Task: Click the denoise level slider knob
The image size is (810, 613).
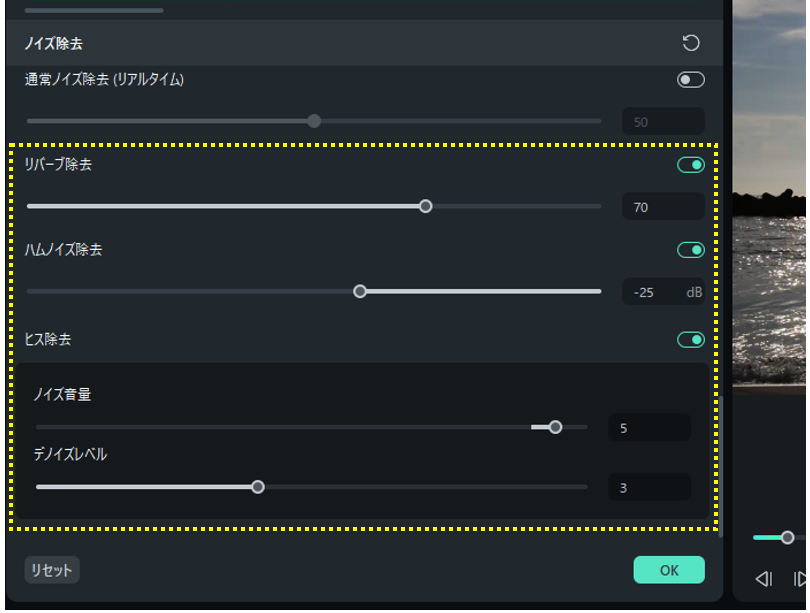Action: pyautogui.click(x=258, y=487)
